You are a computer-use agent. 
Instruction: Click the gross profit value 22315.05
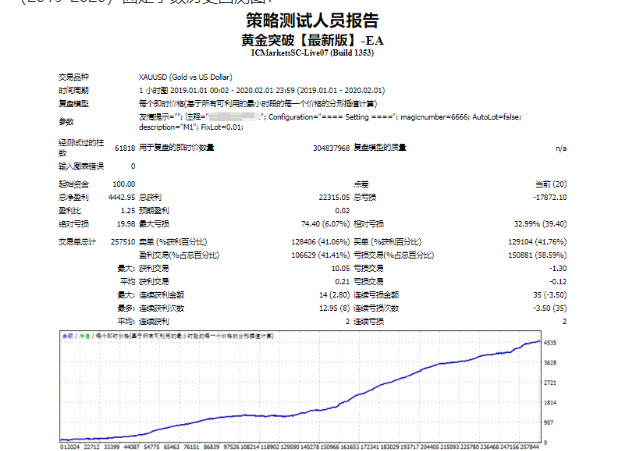[334, 197]
